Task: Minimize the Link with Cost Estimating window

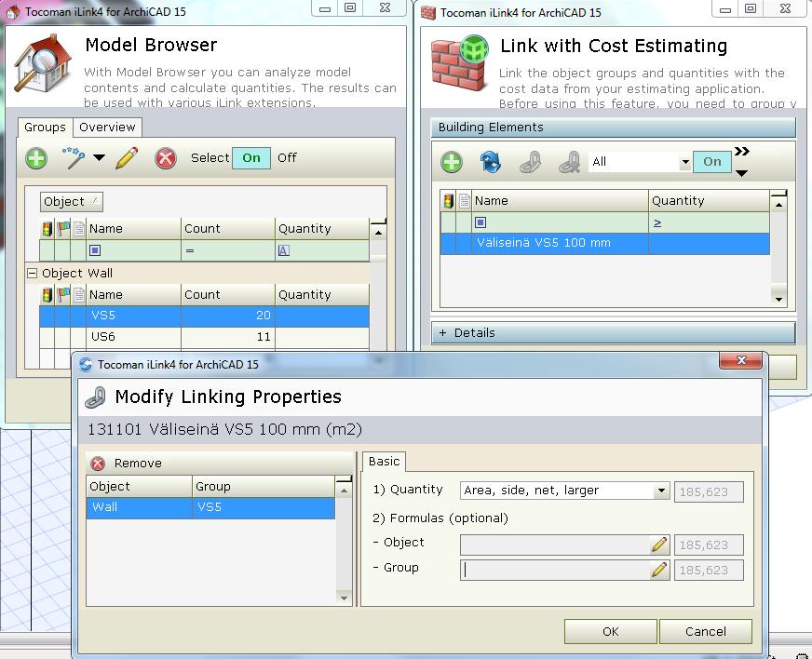Action: click(725, 8)
